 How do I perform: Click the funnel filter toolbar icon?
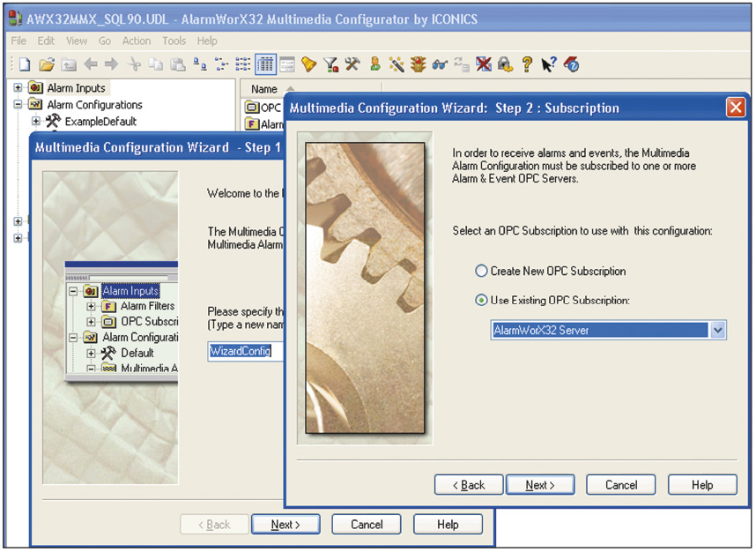coord(330,64)
